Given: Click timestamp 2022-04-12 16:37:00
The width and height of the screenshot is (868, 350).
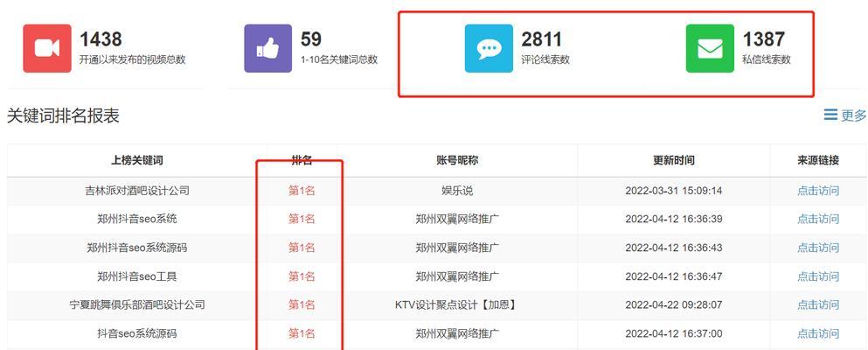Looking at the screenshot, I should pyautogui.click(x=674, y=333).
